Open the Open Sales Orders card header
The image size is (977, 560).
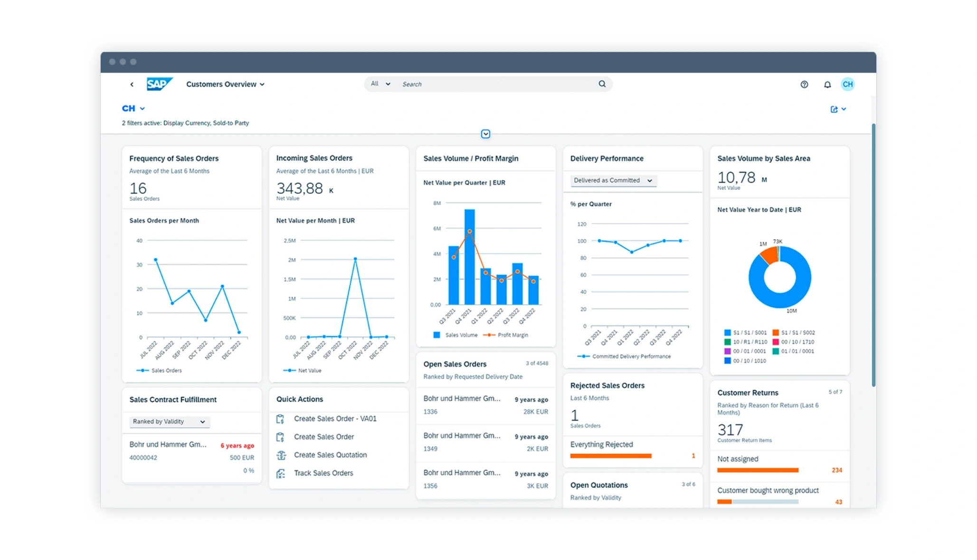[x=455, y=364]
